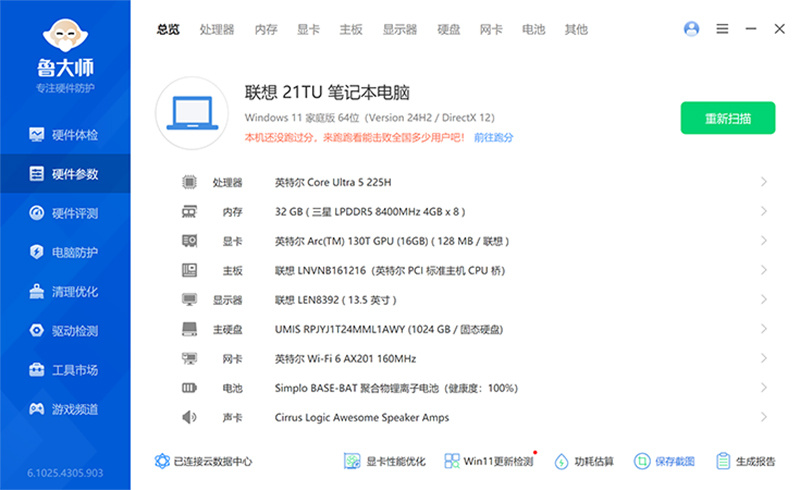Click the 网卡 network adapter icon

tap(189, 358)
